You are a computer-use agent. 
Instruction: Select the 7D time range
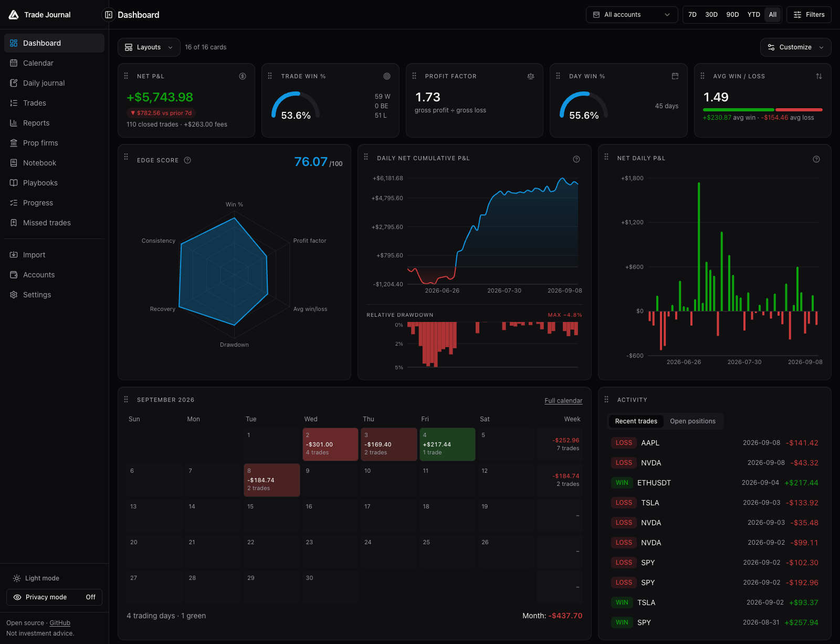pyautogui.click(x=692, y=15)
